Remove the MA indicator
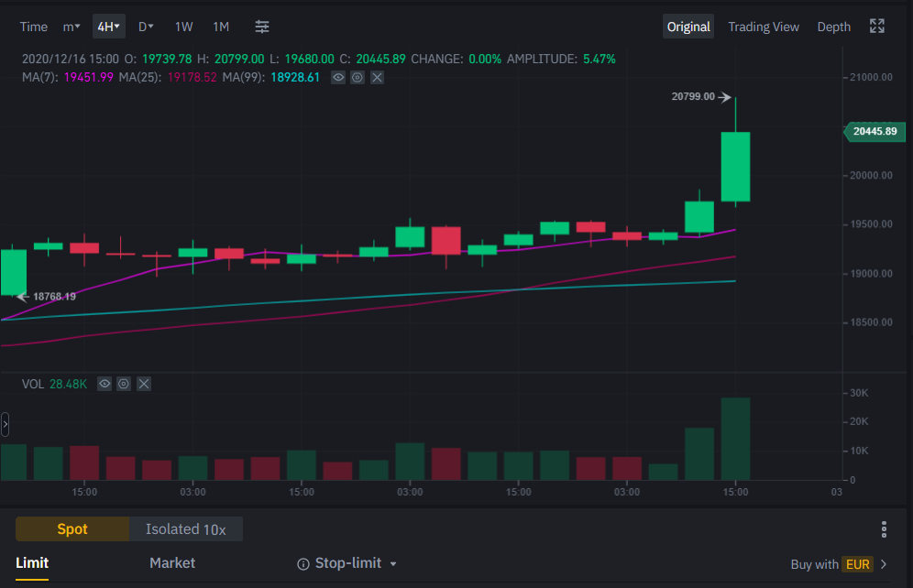The width and height of the screenshot is (913, 588). (378, 77)
